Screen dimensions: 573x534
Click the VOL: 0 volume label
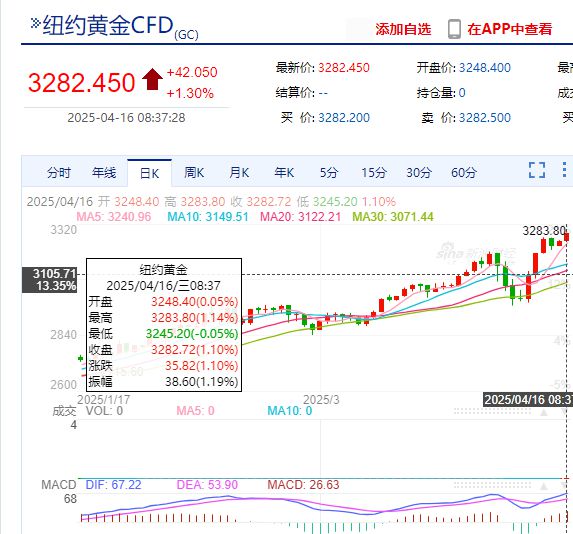click(x=104, y=411)
